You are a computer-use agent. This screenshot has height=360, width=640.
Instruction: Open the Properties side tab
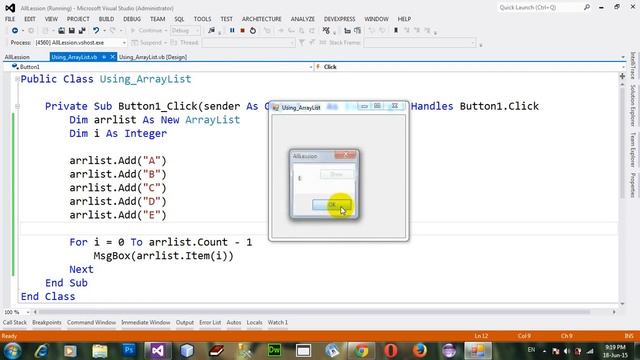(633, 185)
